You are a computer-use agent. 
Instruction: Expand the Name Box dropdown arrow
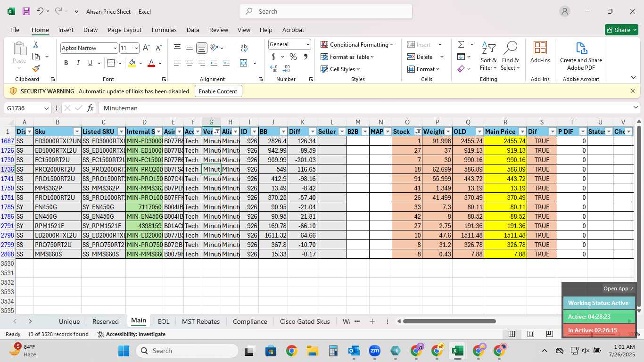click(x=46, y=108)
